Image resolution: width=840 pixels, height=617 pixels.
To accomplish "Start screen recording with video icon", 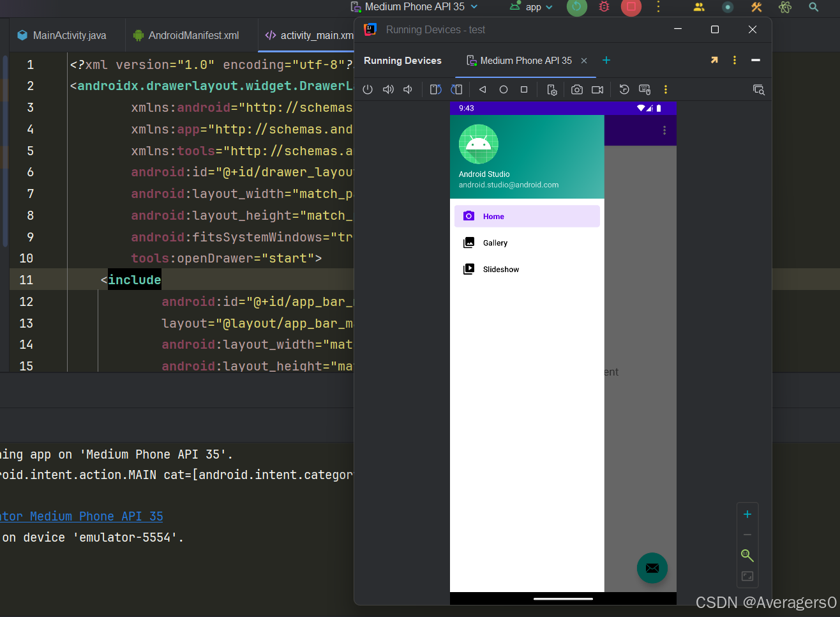I will (597, 89).
